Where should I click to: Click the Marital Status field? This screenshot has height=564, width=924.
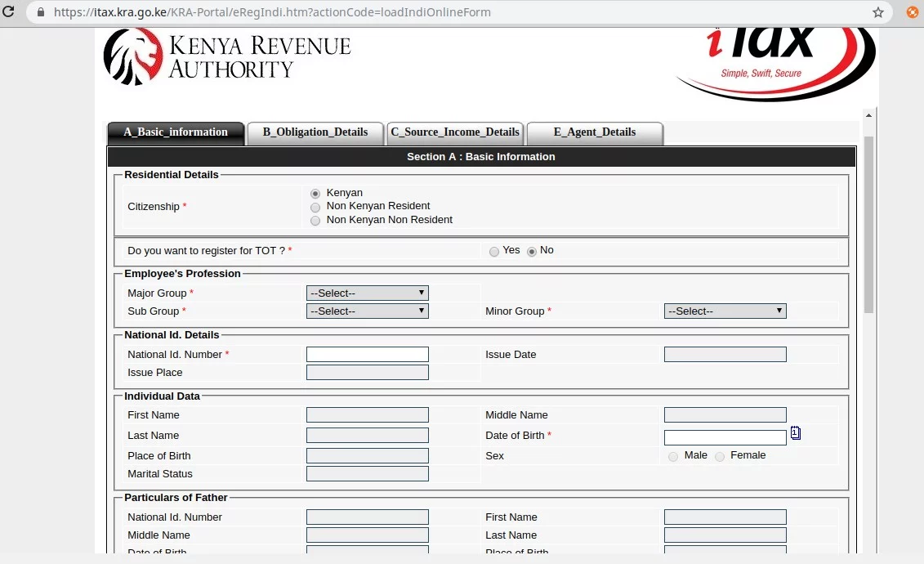point(367,474)
